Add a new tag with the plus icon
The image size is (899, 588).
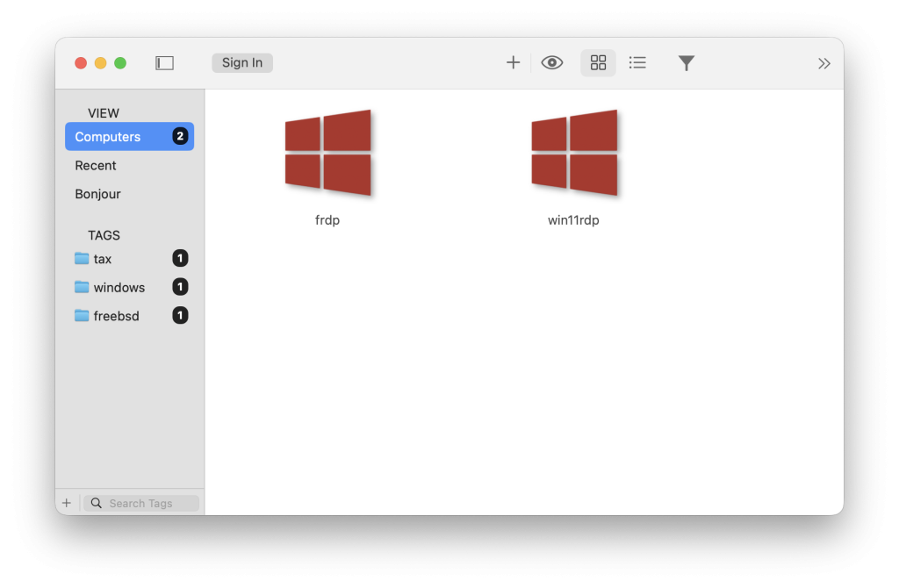[66, 502]
